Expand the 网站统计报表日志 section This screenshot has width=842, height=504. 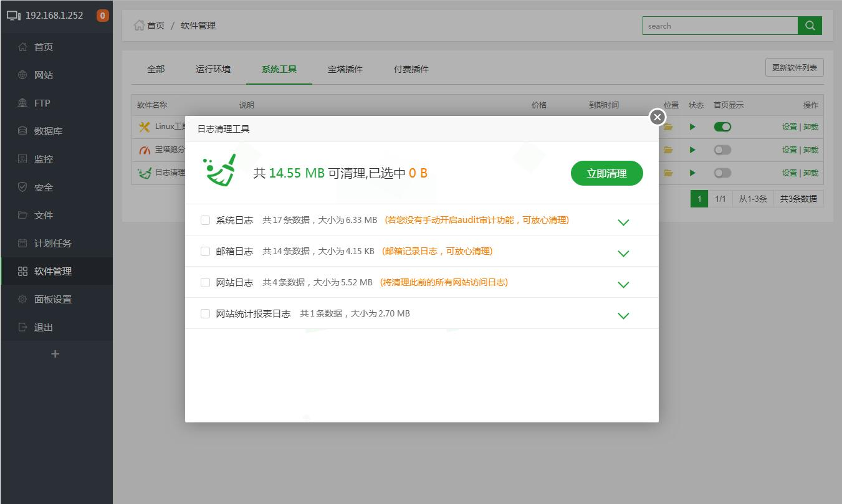point(623,316)
